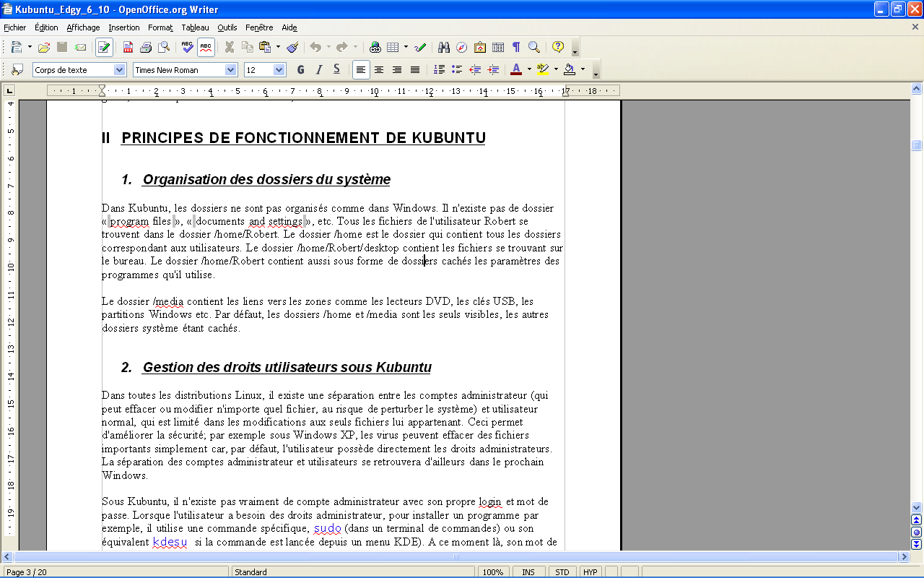Screen dimensions: 924x578
Task: Toggle bold with the G button
Action: [x=300, y=69]
